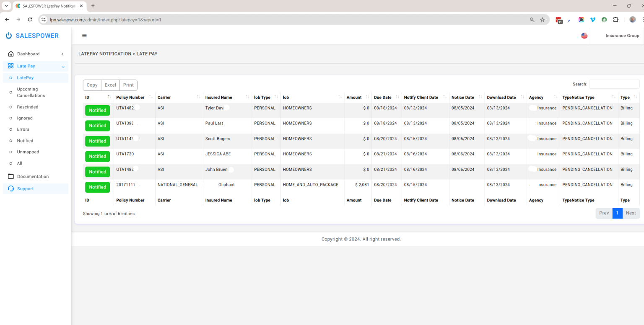The height and width of the screenshot is (325, 644).
Task: Click the Support headset icon
Action: tap(11, 188)
